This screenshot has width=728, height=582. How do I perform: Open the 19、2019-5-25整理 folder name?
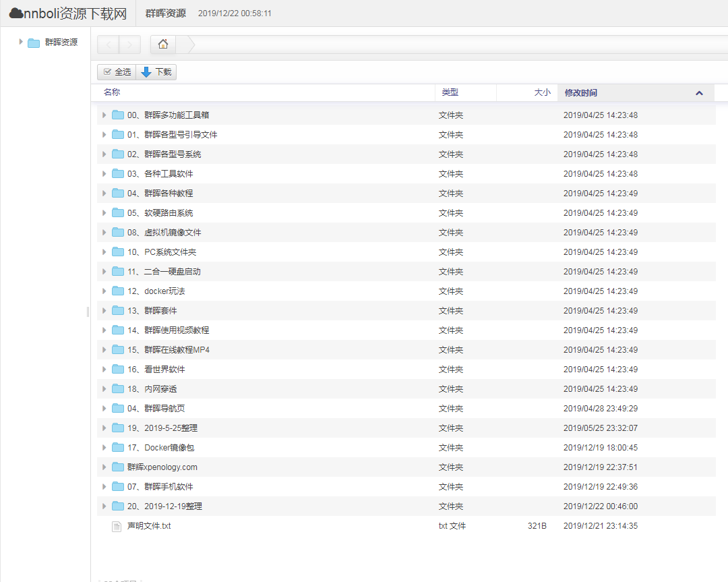pos(162,428)
